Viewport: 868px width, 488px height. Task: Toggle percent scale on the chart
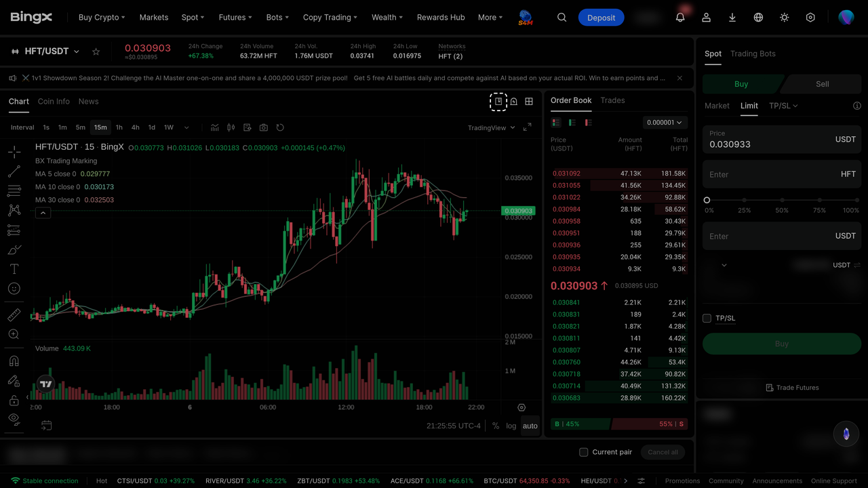[x=496, y=426]
